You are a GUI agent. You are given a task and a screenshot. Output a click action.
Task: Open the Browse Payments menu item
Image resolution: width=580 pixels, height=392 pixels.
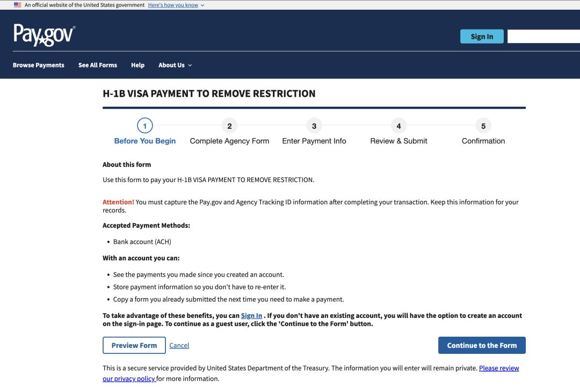[39, 65]
